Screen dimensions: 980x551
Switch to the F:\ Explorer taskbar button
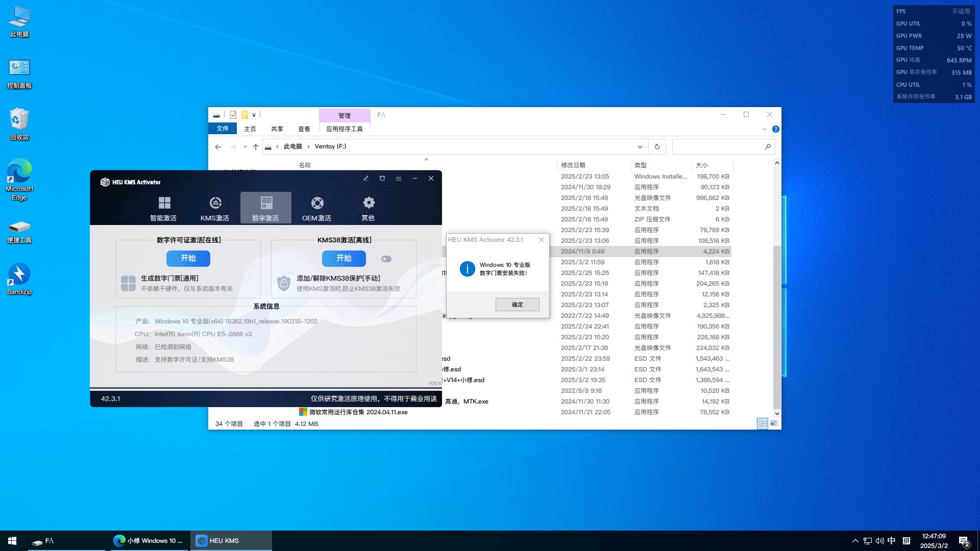pos(66,541)
